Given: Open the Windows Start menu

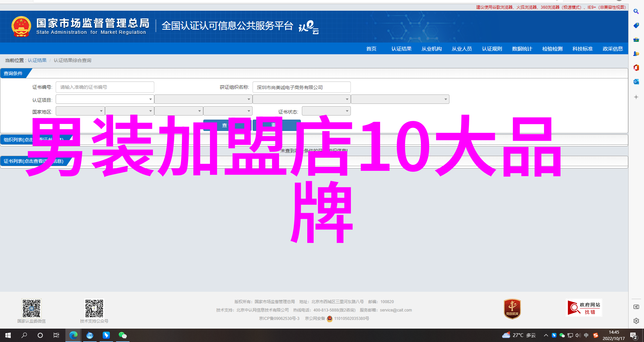Looking at the screenshot, I should [8, 335].
